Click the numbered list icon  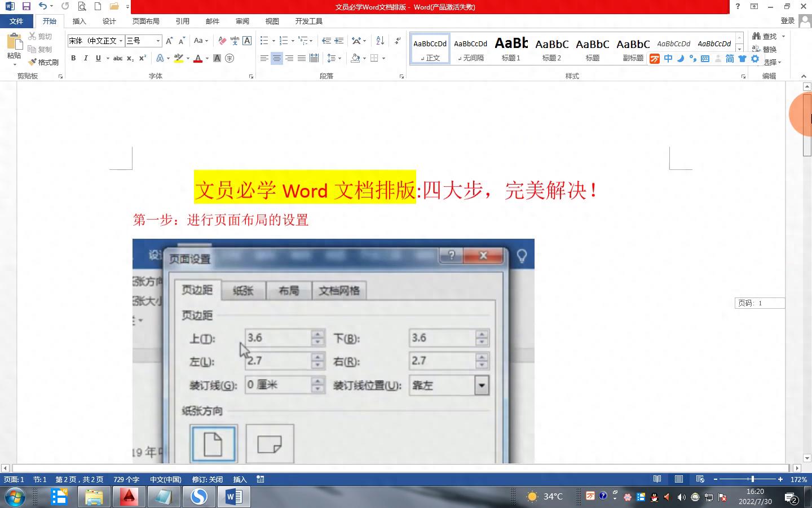[284, 41]
